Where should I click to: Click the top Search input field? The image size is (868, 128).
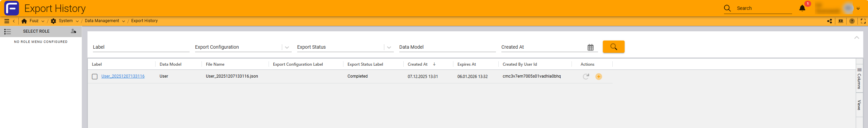point(764,8)
